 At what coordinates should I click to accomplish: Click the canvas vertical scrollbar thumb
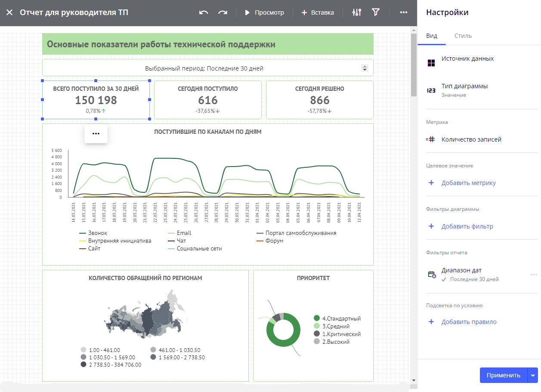(414, 65)
